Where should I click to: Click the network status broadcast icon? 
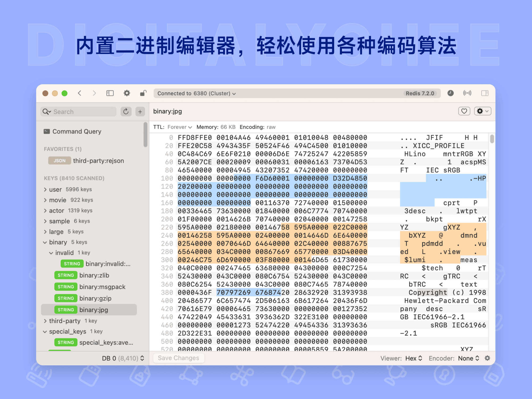pyautogui.click(x=467, y=93)
